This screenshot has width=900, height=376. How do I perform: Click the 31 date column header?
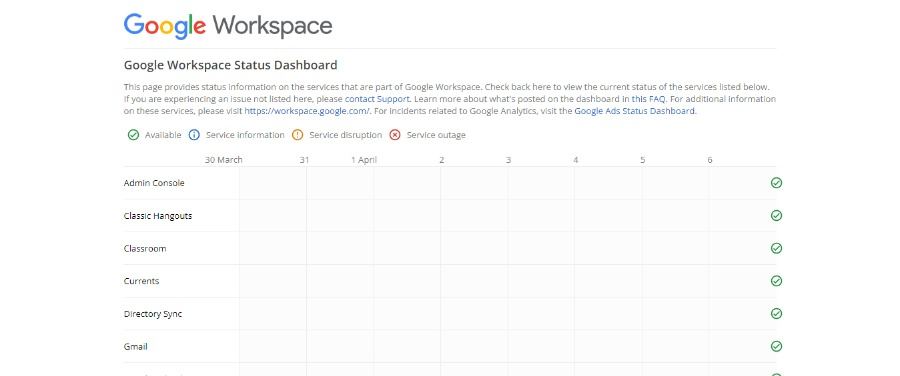[304, 160]
